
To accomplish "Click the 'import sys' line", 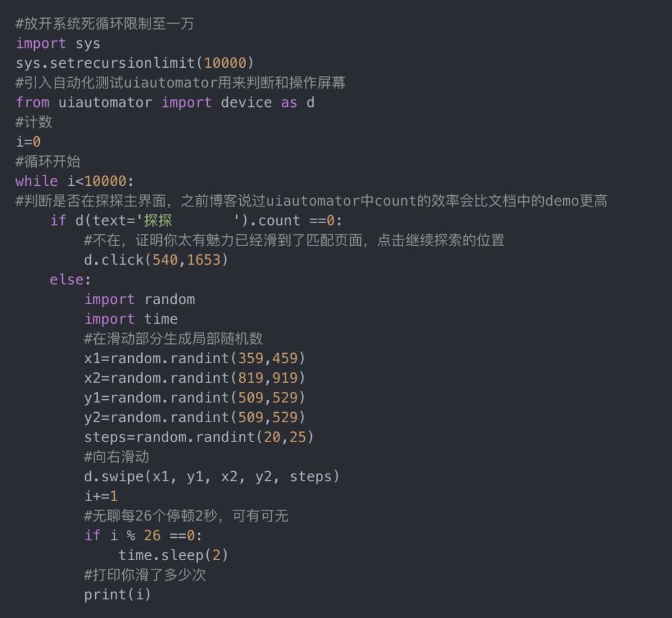I will pyautogui.click(x=58, y=44).
